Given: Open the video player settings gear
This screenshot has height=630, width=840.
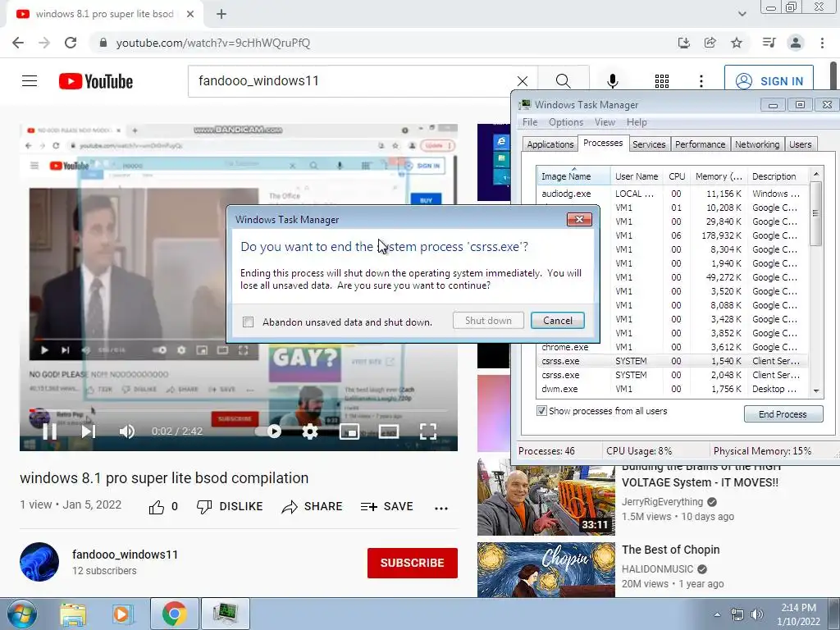Looking at the screenshot, I should coord(309,431).
